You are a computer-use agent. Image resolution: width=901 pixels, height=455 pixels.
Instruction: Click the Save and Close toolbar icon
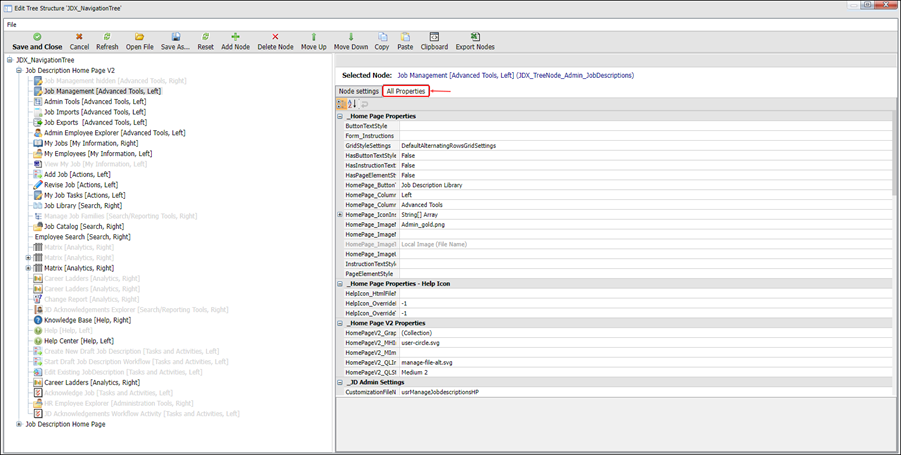pos(37,37)
